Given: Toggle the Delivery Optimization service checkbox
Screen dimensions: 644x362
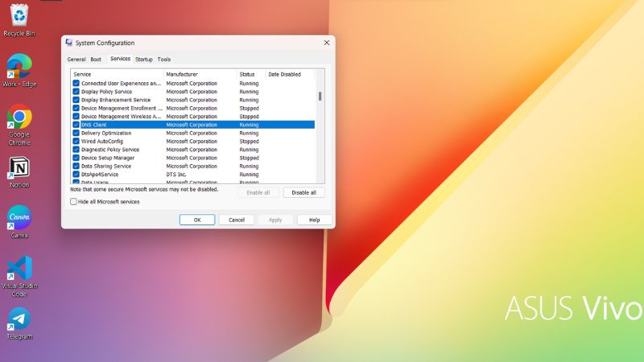Looking at the screenshot, I should (76, 133).
